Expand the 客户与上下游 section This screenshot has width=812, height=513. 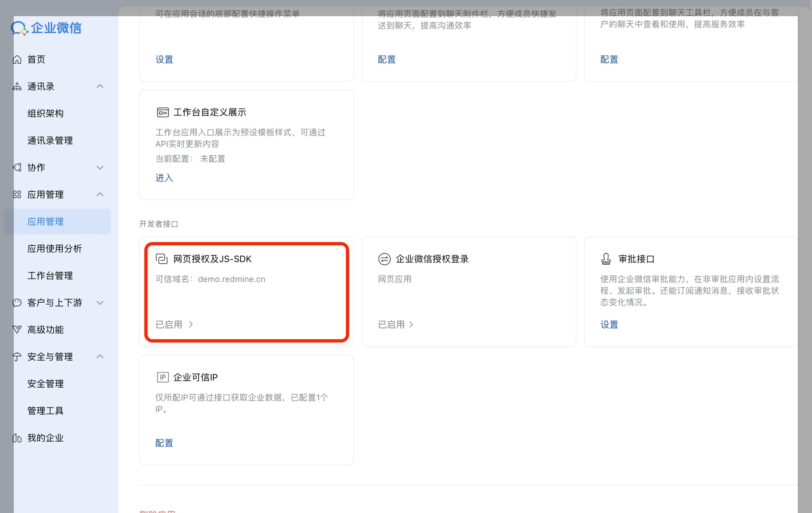coord(100,303)
